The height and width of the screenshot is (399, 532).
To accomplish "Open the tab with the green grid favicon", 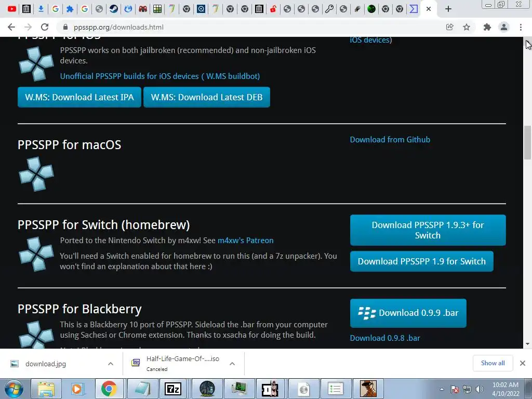I will (x=157, y=9).
